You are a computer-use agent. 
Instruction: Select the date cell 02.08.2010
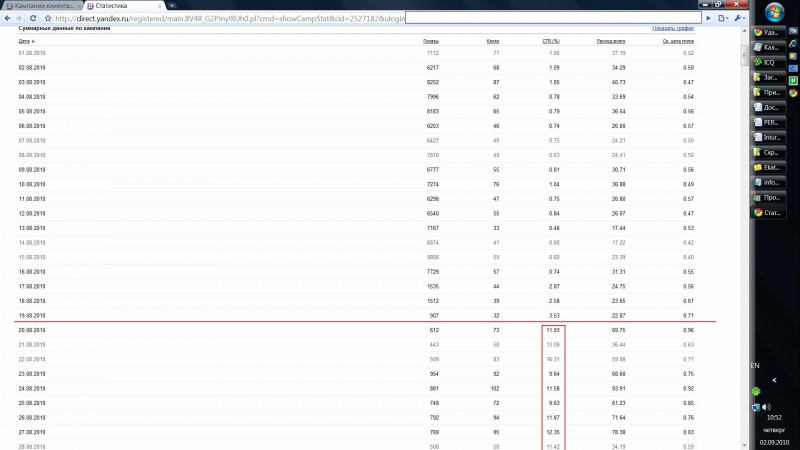tap(32, 68)
